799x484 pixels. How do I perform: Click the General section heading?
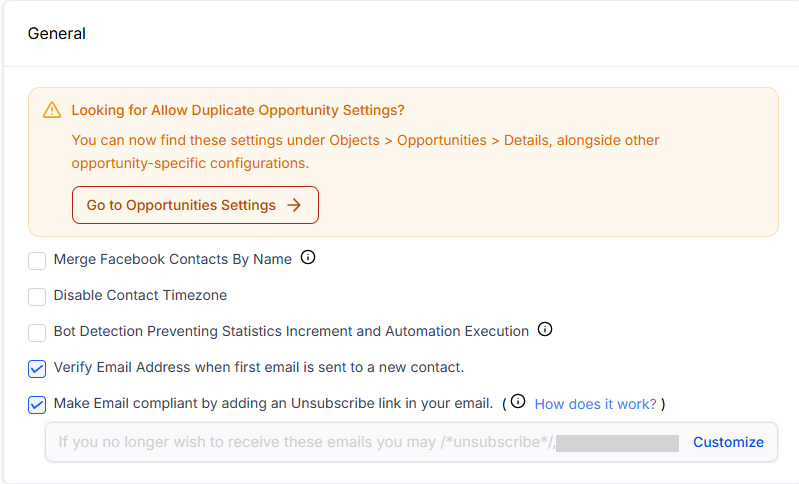coord(57,34)
